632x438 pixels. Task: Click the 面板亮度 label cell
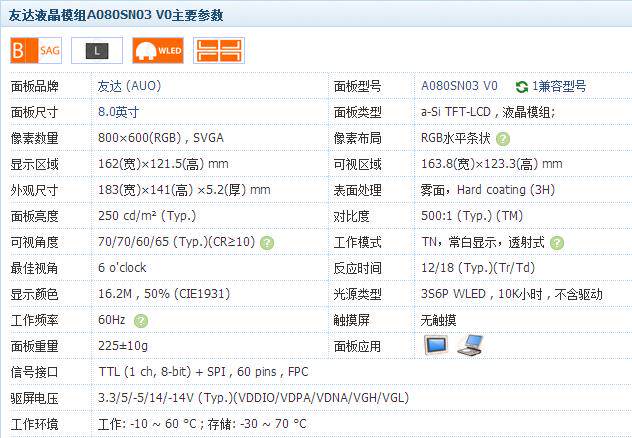pyautogui.click(x=35, y=216)
